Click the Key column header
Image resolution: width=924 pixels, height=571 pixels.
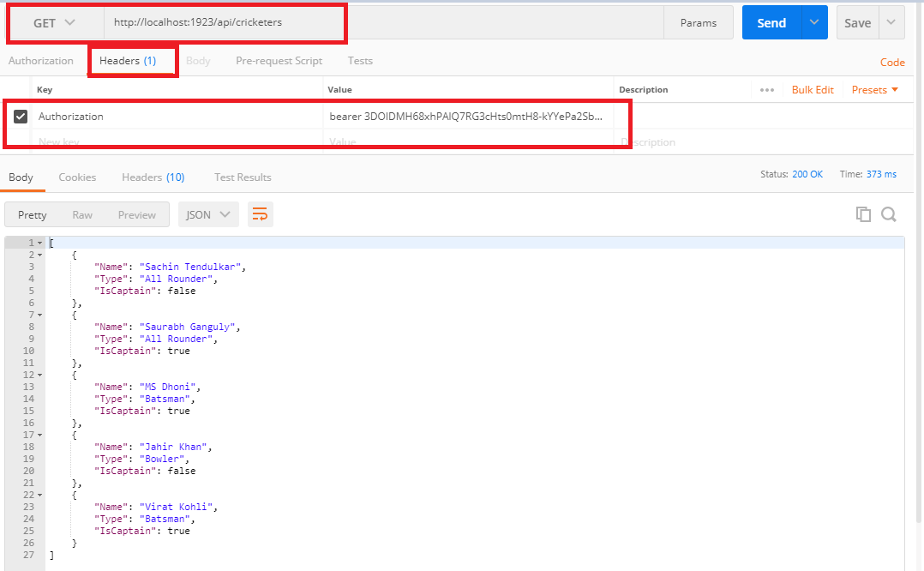tap(45, 89)
